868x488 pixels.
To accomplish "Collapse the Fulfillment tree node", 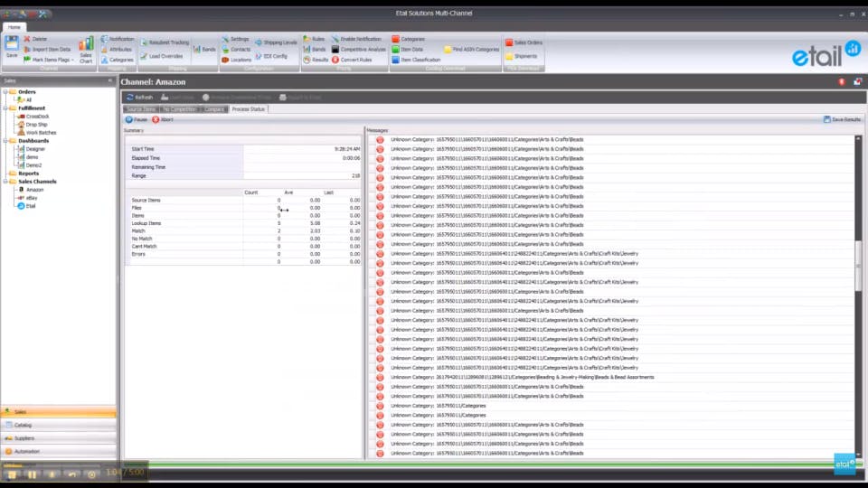I will click(5, 108).
